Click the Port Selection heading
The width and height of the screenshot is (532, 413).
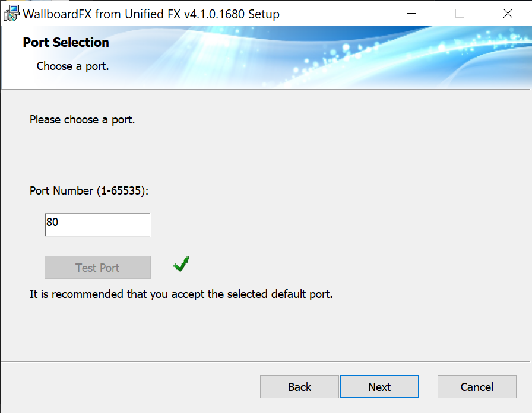tap(66, 42)
